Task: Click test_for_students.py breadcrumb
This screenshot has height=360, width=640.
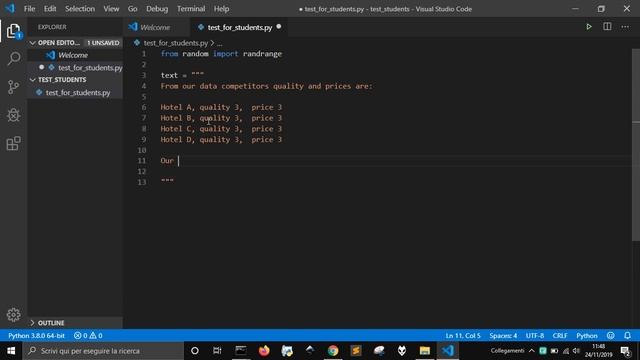Action: pyautogui.click(x=176, y=43)
